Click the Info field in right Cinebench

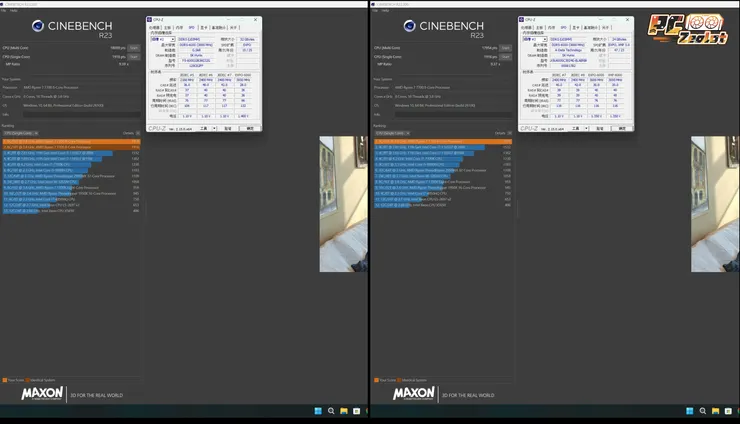click(453, 114)
